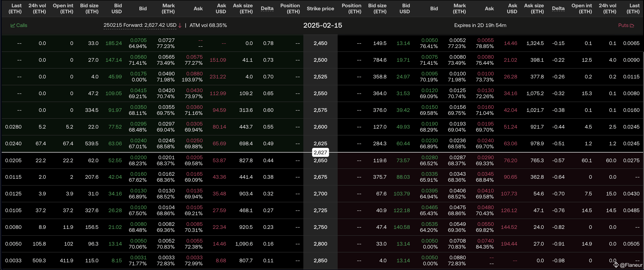Click the Expires in 2D 19h 54m text
The width and height of the screenshot is (644, 270).
pos(480,25)
